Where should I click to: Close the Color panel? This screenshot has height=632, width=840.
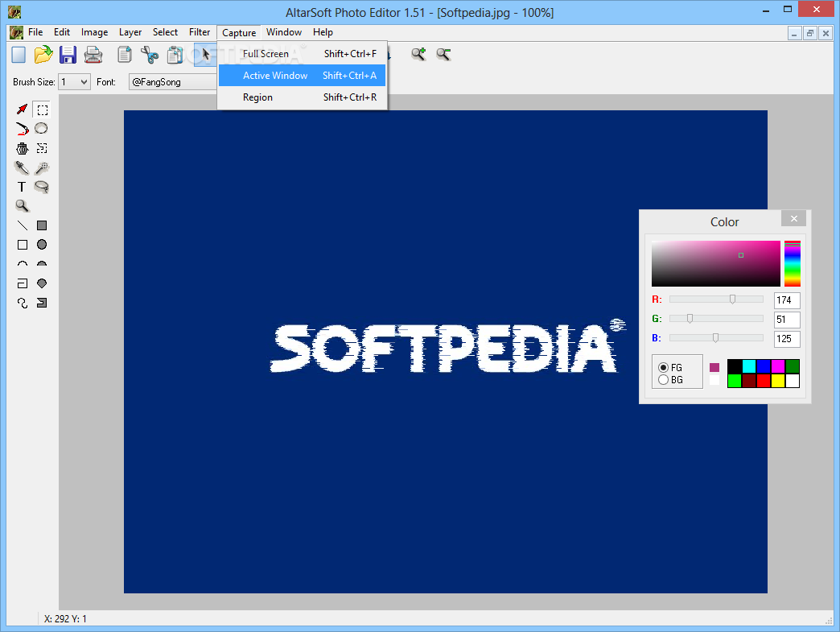(x=793, y=218)
